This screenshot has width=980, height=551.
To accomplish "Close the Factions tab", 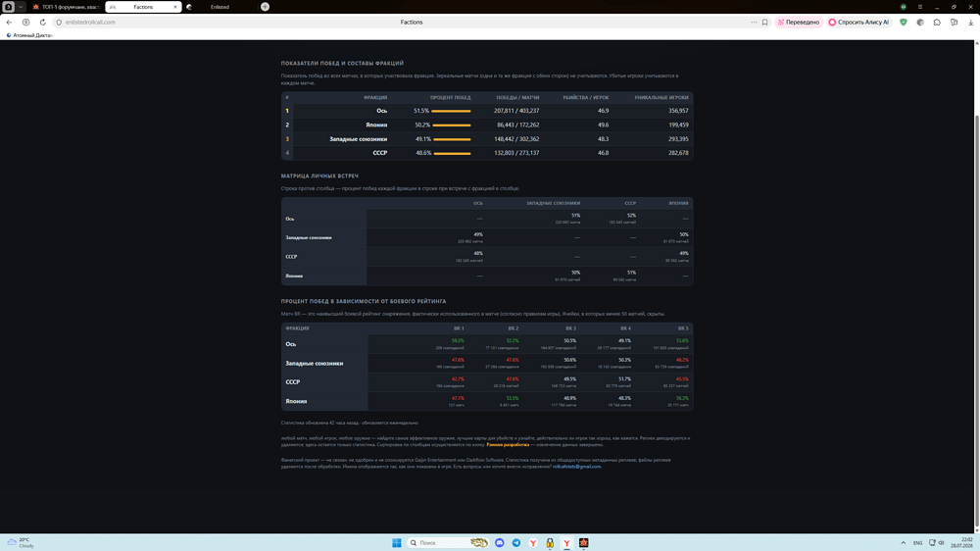I will point(175,7).
